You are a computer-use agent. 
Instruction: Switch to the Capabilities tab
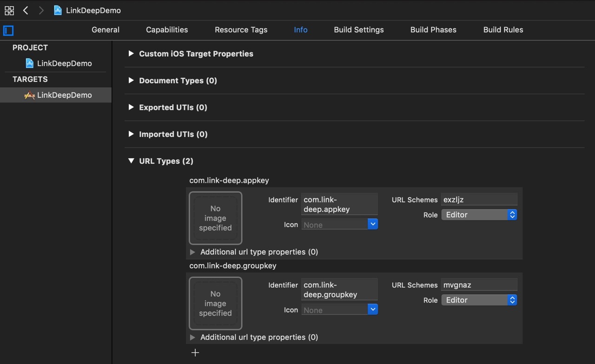tap(167, 30)
